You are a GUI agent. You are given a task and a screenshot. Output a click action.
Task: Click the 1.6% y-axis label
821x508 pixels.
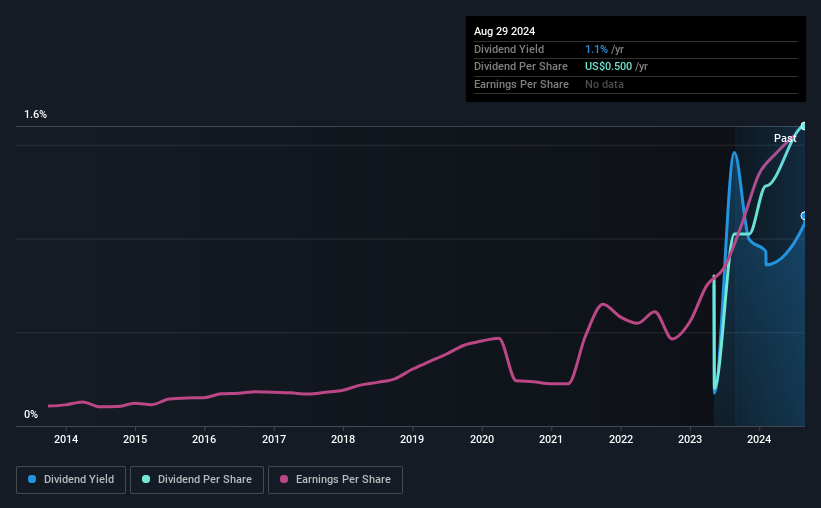click(36, 114)
